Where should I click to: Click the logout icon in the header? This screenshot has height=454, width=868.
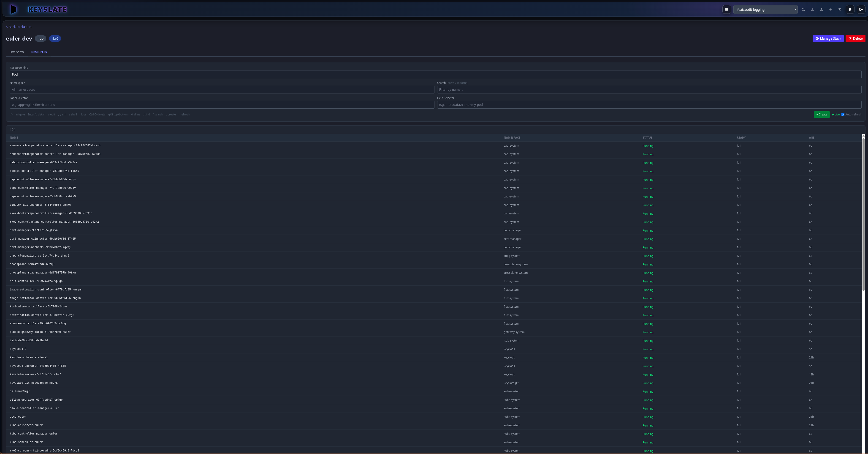tap(861, 9)
